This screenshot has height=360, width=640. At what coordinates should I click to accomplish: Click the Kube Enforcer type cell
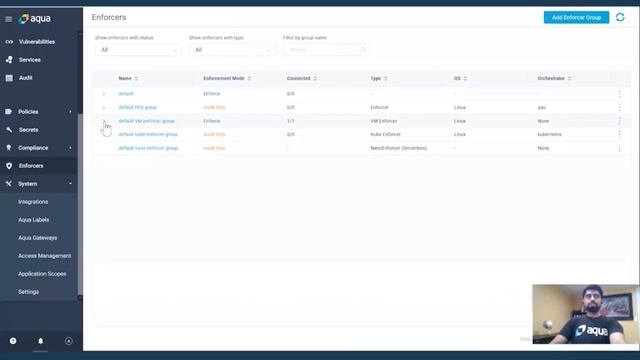[x=386, y=134]
